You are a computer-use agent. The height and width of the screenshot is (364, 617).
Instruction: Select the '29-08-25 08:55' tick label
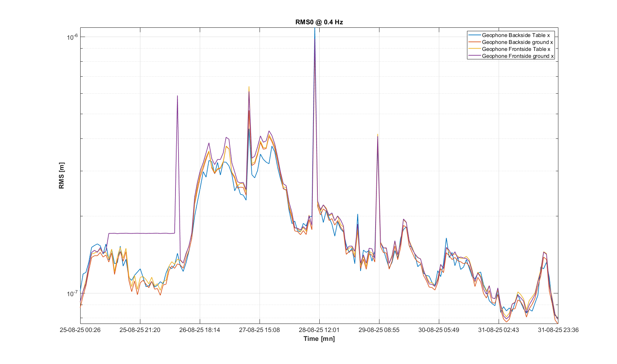379,330
